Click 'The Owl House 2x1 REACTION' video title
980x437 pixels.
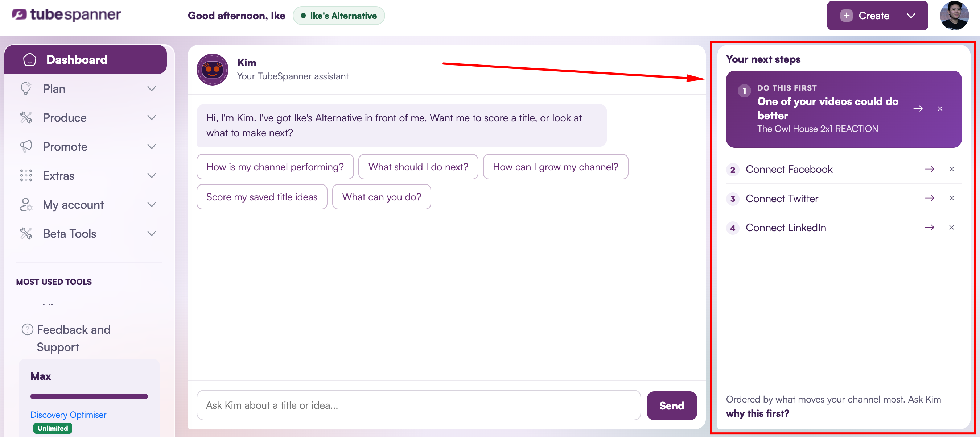[x=818, y=129]
